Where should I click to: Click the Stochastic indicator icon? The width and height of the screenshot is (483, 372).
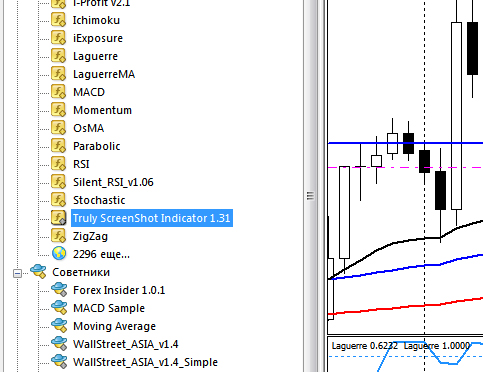coord(58,200)
